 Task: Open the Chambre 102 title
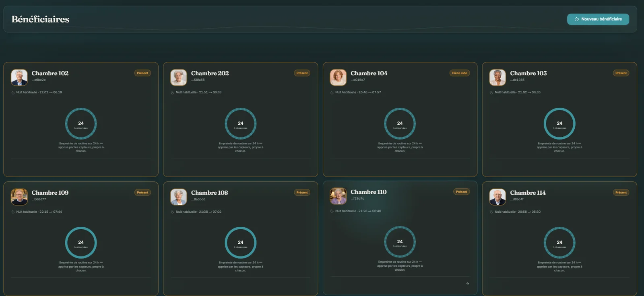pyautogui.click(x=50, y=73)
